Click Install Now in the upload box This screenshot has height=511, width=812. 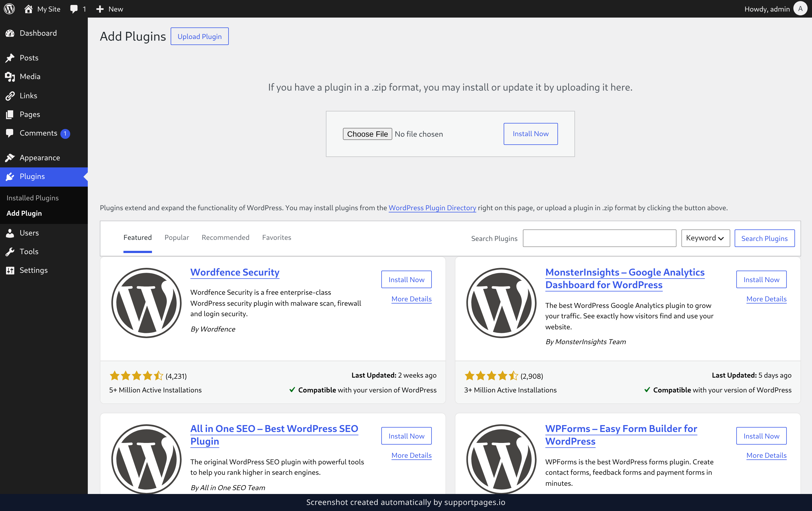pyautogui.click(x=531, y=134)
